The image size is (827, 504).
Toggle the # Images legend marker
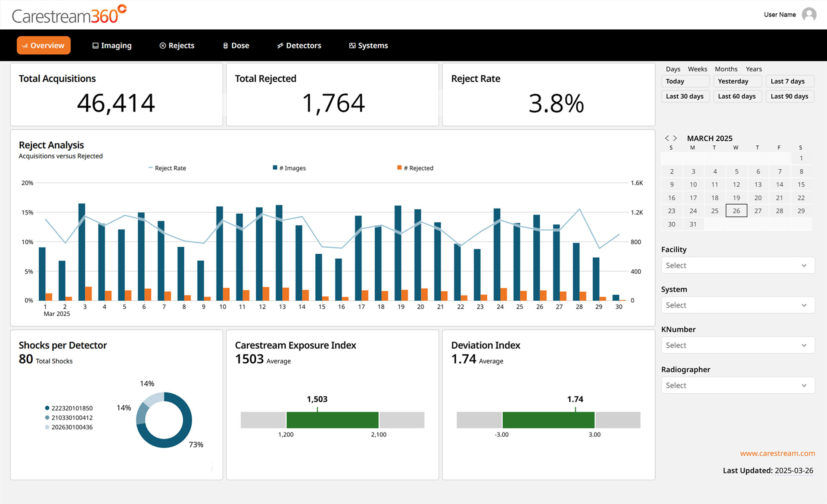275,168
